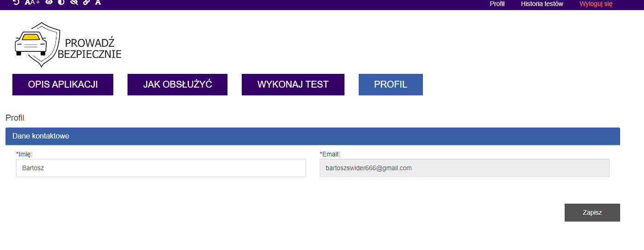The width and height of the screenshot is (644, 250).
Task: Click the reset/undo accessibility icon
Action: (x=16, y=2)
